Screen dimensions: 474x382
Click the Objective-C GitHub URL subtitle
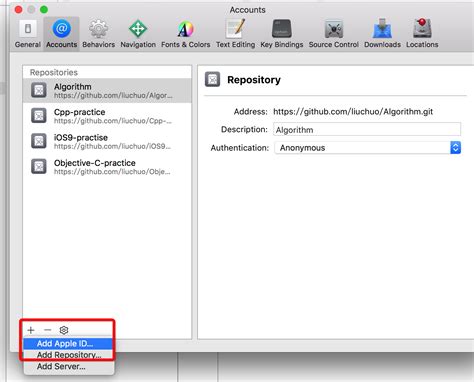tap(112, 171)
